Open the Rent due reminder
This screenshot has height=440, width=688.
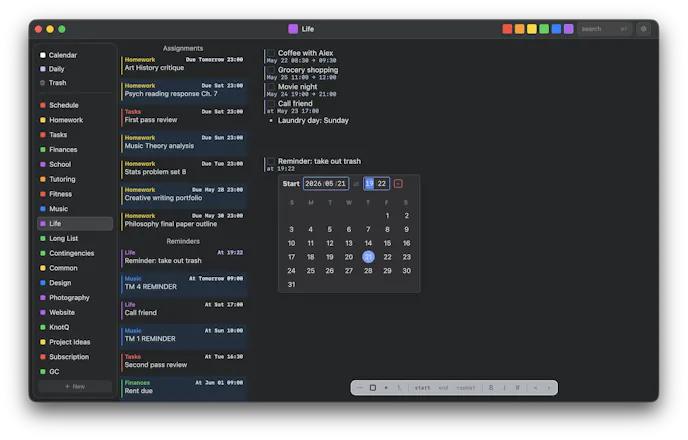[183, 387]
